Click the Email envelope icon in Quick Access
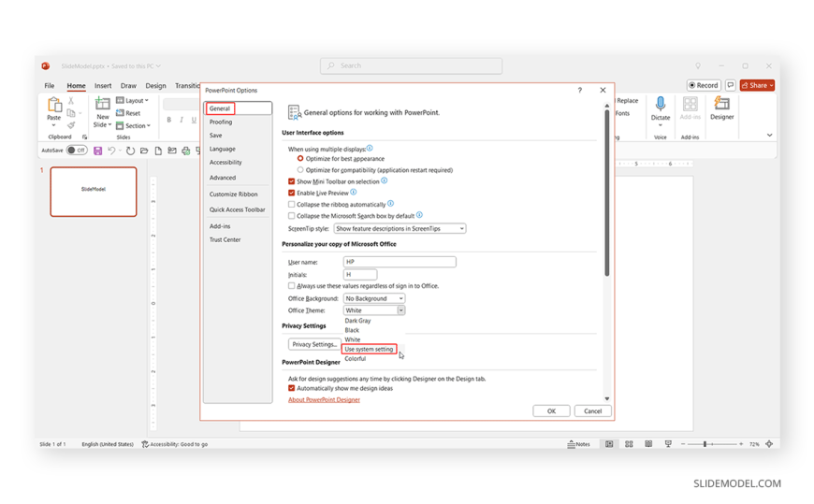 coord(172,151)
